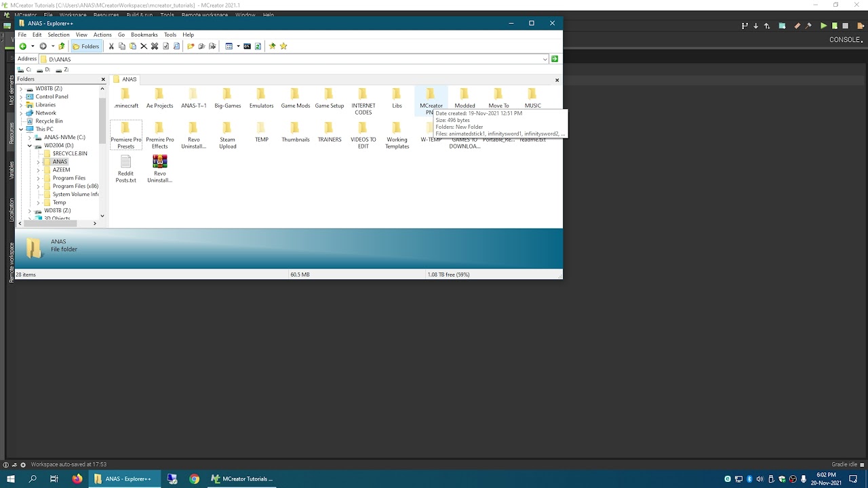Viewport: 868px width, 488px height.
Task: Collapse the This PC tree node
Action: pyautogui.click(x=21, y=129)
